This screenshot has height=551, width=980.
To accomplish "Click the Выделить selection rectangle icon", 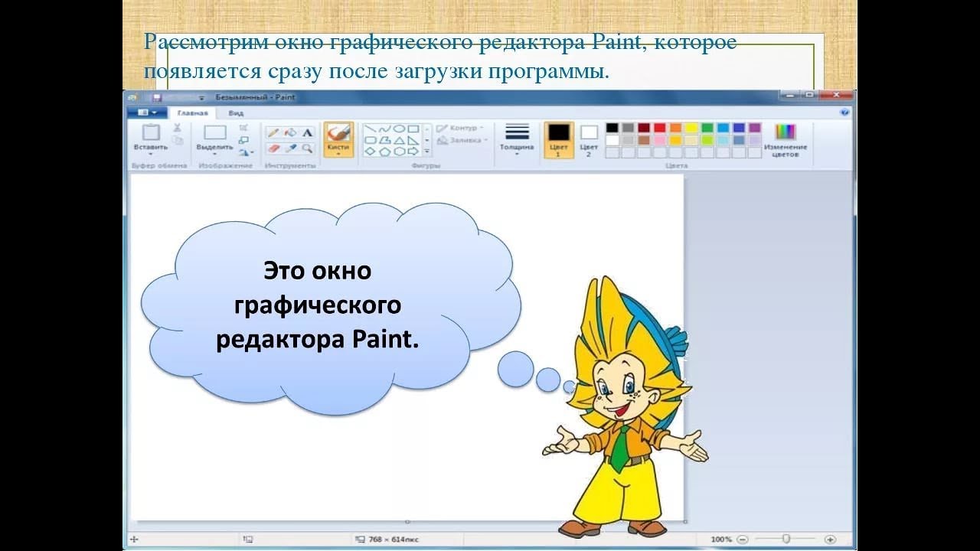I will 215,132.
